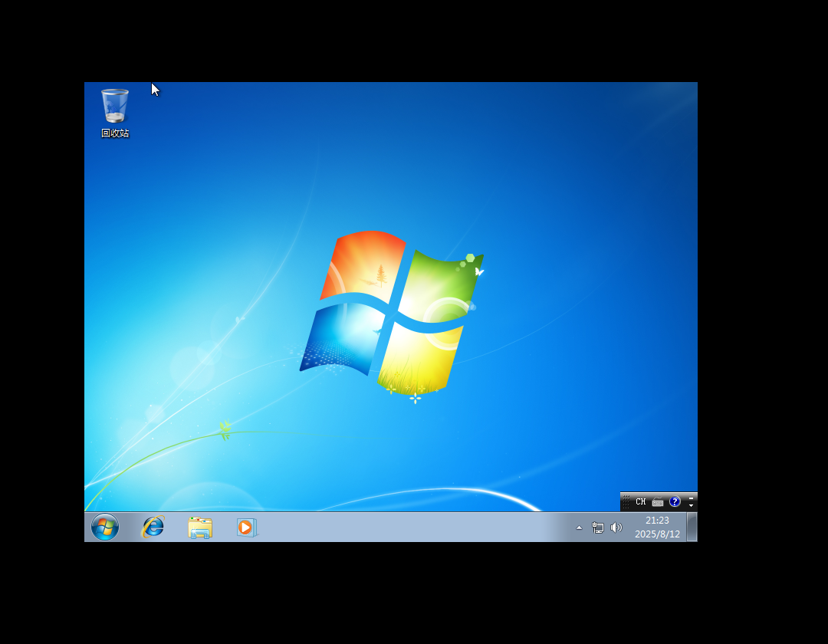Screen dimensions: 828x644
Task: Open the volume speaker tray icon
Action: (x=616, y=527)
